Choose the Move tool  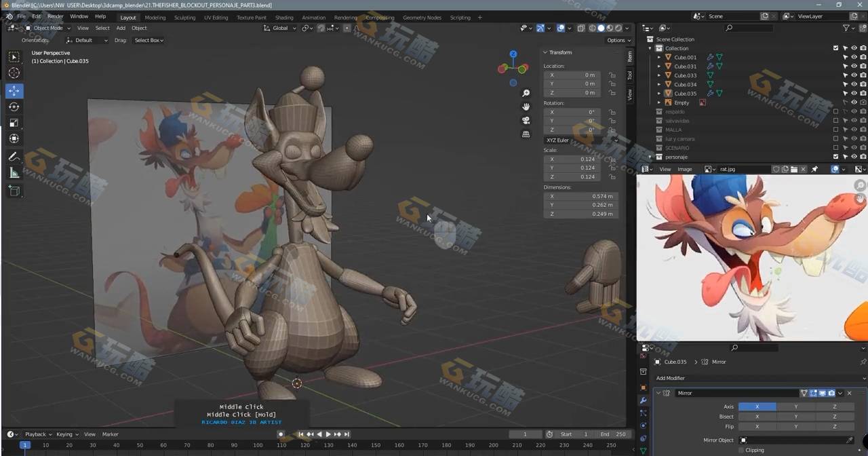click(x=14, y=90)
